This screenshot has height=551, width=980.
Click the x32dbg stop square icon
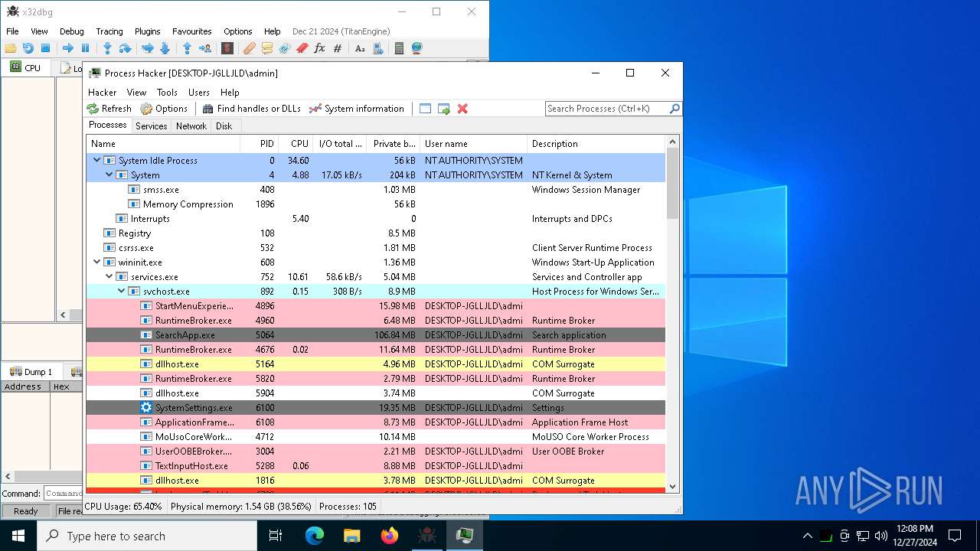tap(45, 48)
